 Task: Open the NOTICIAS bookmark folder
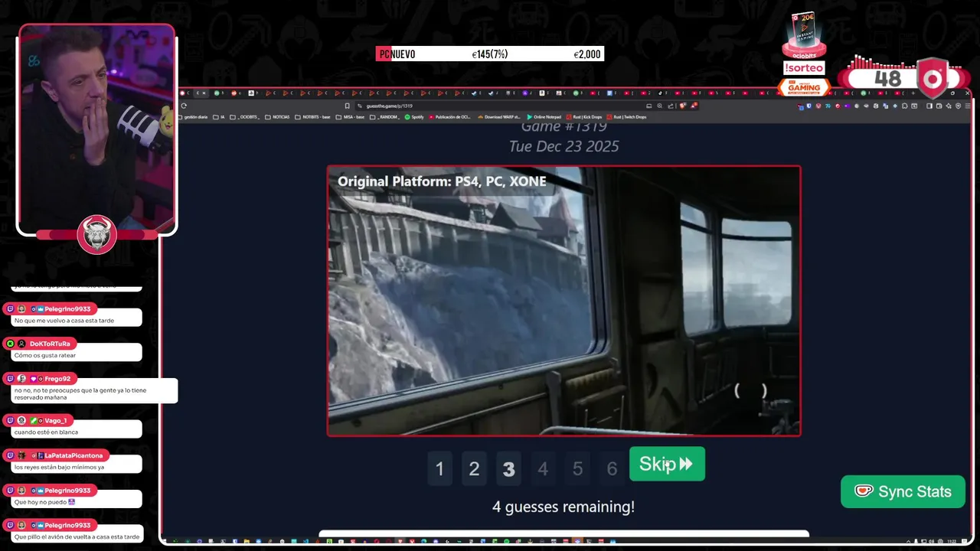click(x=278, y=117)
